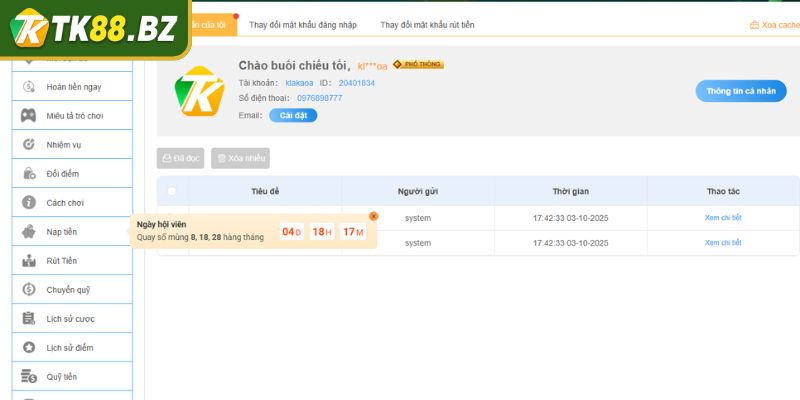
Task: Open Xem chi tiết for first message
Action: (722, 217)
